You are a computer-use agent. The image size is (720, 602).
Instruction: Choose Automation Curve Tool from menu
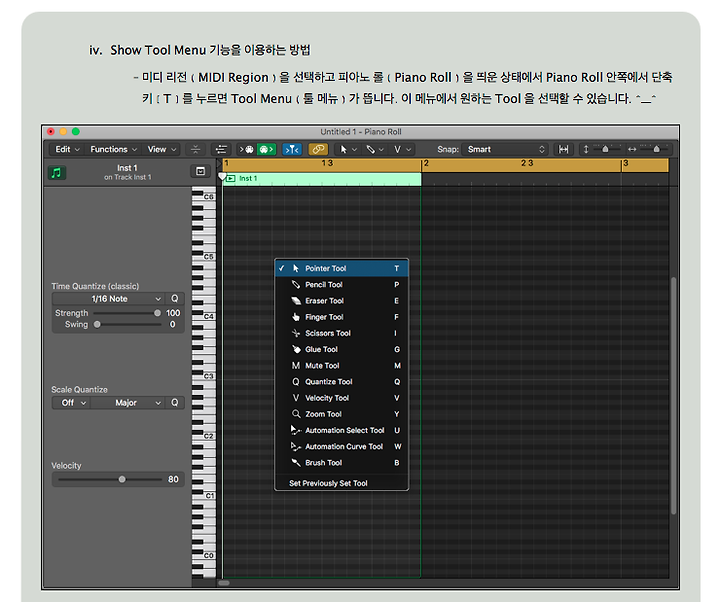coord(341,446)
